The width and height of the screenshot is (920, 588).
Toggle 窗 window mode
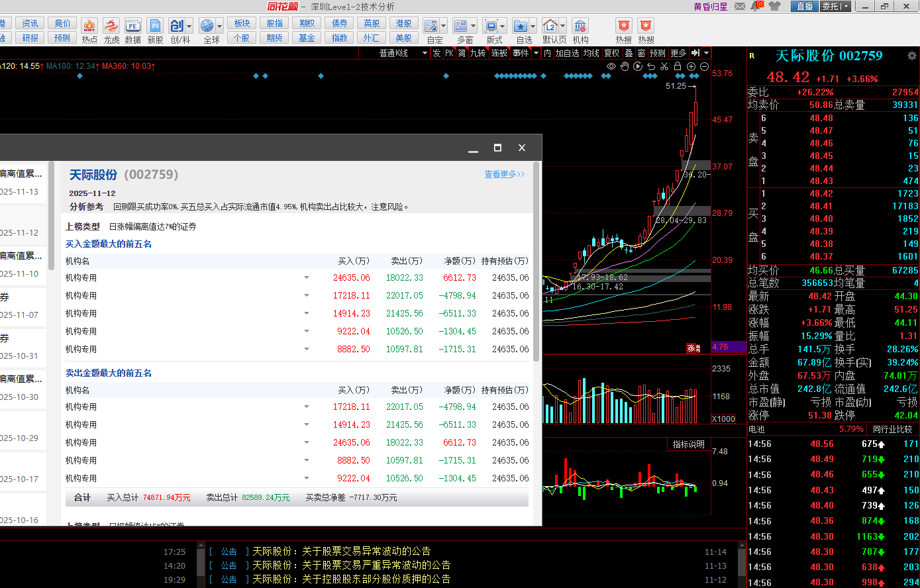click(641, 53)
